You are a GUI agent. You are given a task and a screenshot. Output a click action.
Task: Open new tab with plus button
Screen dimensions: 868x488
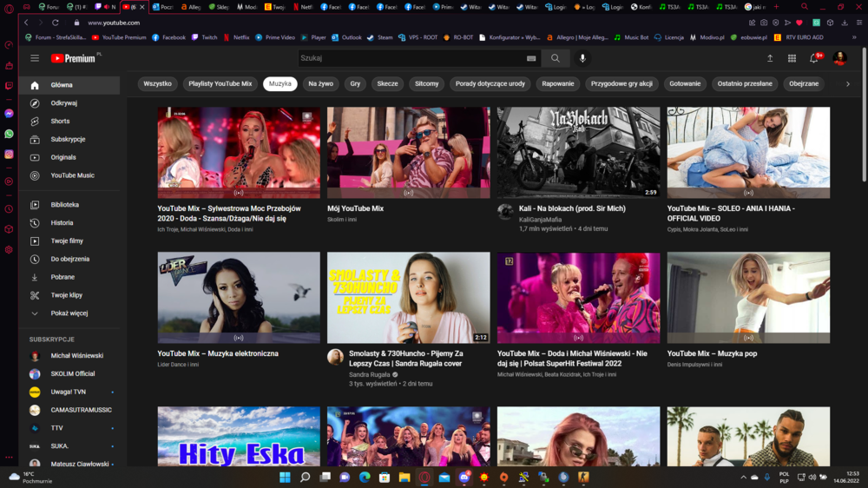776,7
